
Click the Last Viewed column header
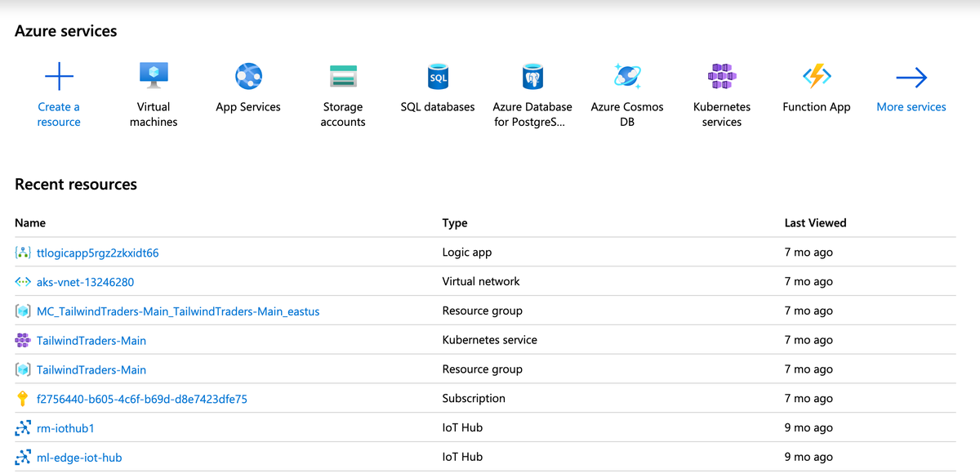point(815,223)
